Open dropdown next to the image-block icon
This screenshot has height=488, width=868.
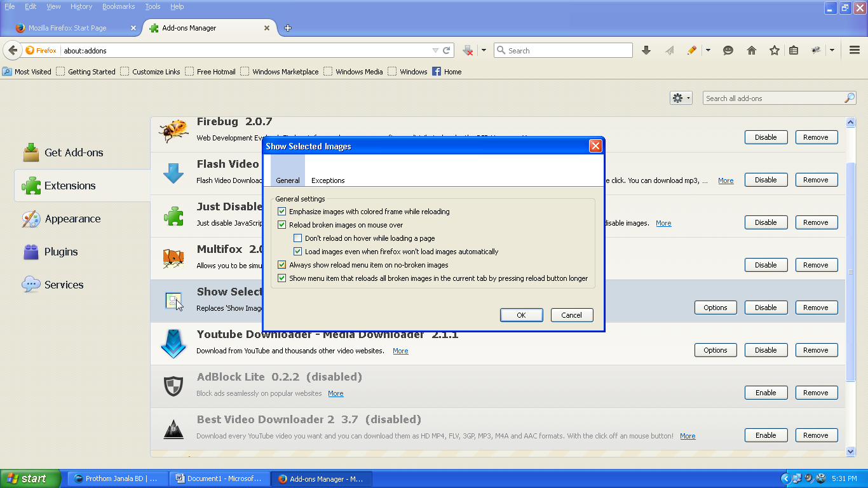484,50
